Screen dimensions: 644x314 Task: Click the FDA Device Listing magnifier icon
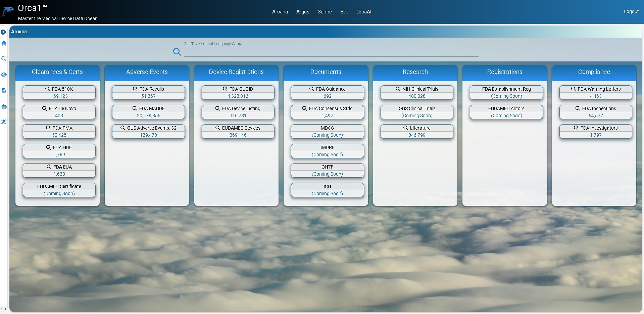click(218, 108)
